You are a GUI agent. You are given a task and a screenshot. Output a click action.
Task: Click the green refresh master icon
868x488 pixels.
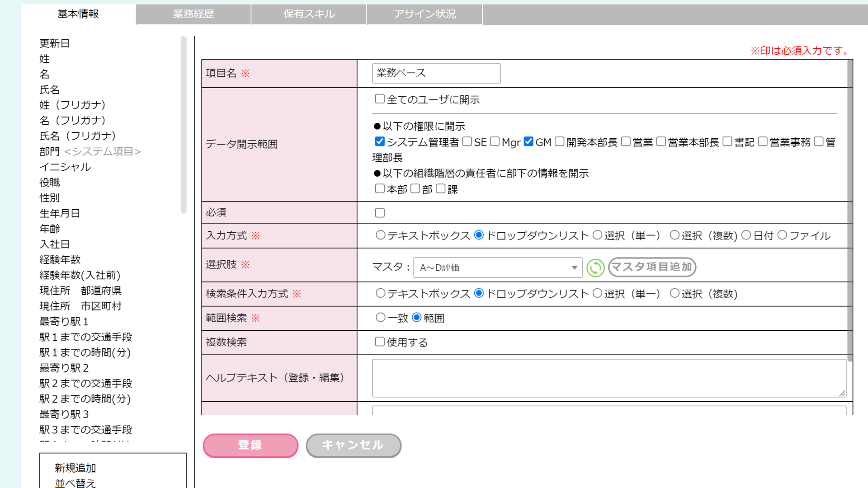[595, 267]
